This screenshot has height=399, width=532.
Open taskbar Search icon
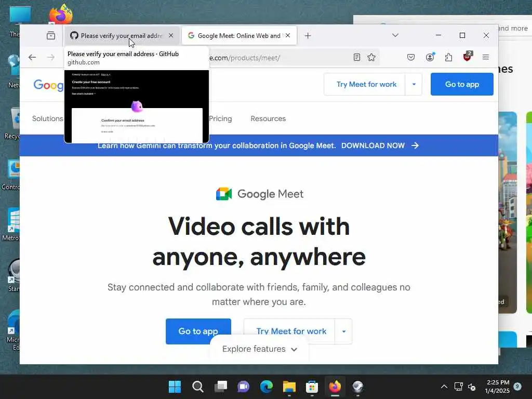coord(198,387)
